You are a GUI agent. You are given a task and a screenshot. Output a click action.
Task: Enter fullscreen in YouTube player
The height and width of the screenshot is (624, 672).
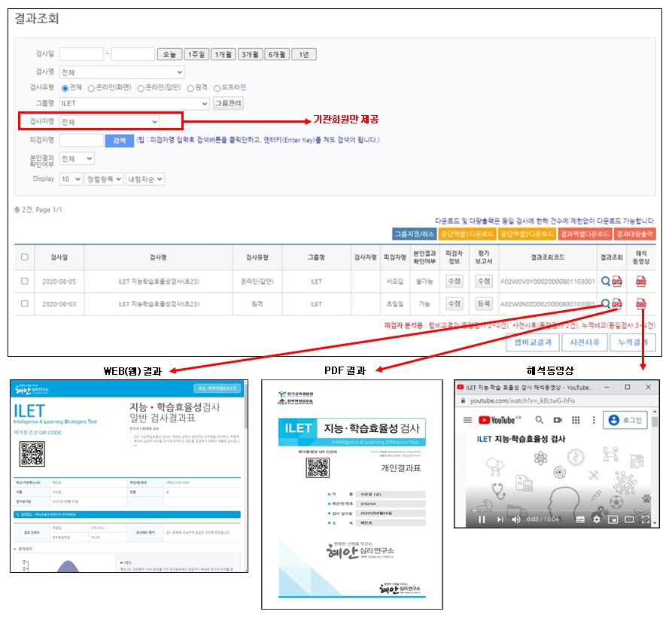pos(645,519)
